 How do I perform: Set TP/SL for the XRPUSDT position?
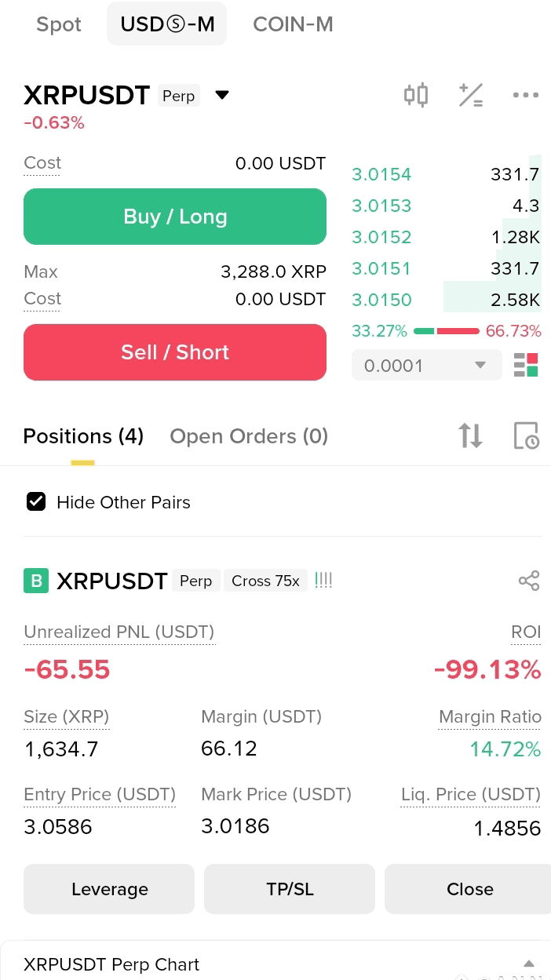click(289, 889)
